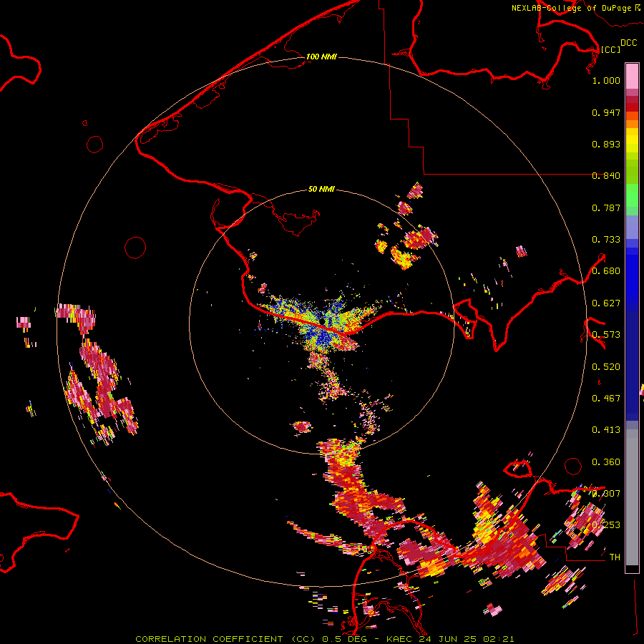Screen dimensions: 644x644
Task: Click the 0.520 value on the color scale
Action: 606,367
